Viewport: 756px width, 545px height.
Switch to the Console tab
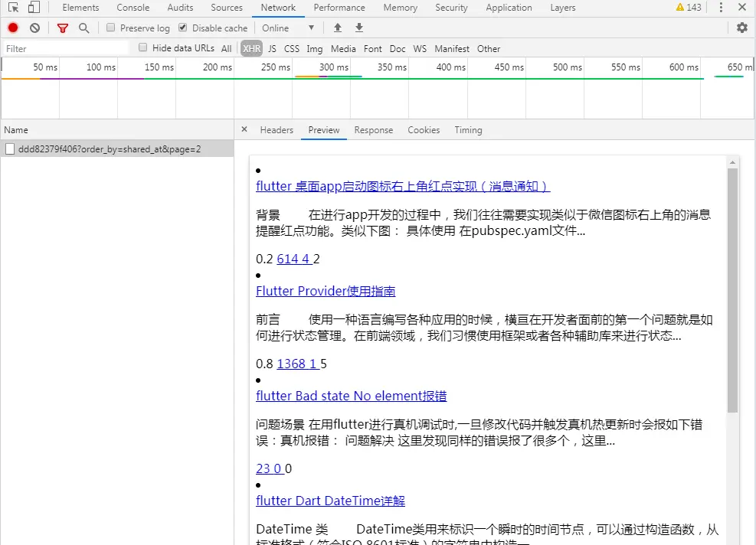(x=133, y=8)
